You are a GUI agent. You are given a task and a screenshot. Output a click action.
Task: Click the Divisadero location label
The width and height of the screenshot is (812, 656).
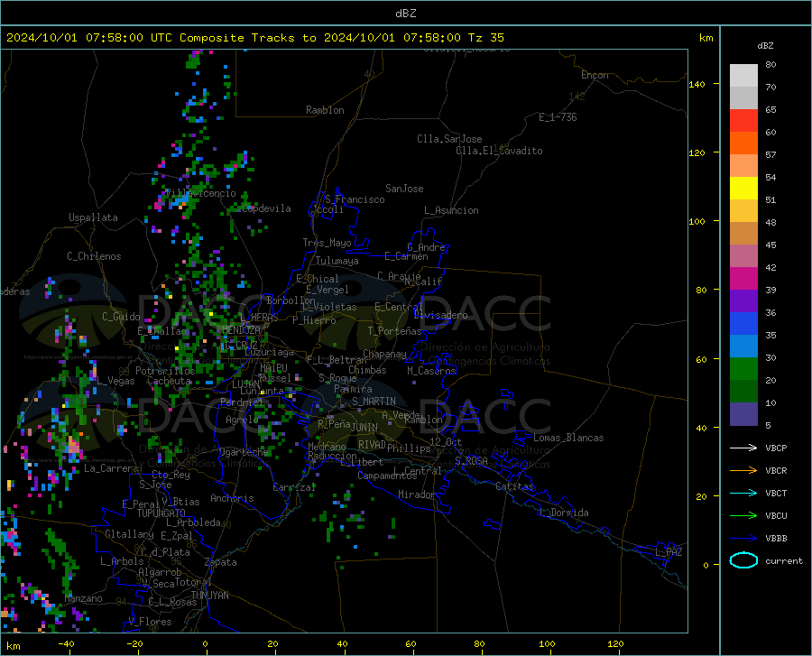pos(440,315)
